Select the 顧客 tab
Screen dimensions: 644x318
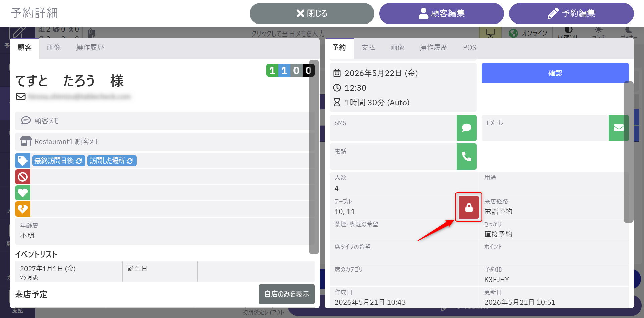pos(24,48)
